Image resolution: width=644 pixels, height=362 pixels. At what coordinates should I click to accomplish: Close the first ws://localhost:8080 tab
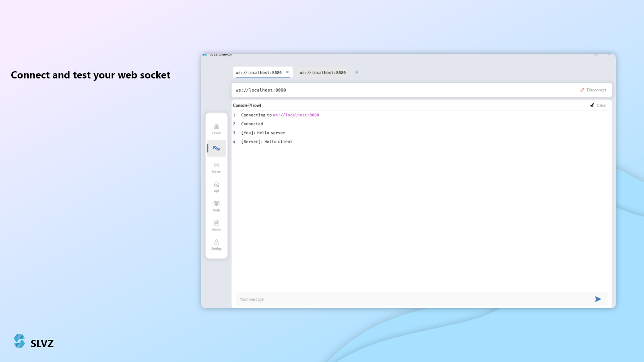(x=287, y=72)
